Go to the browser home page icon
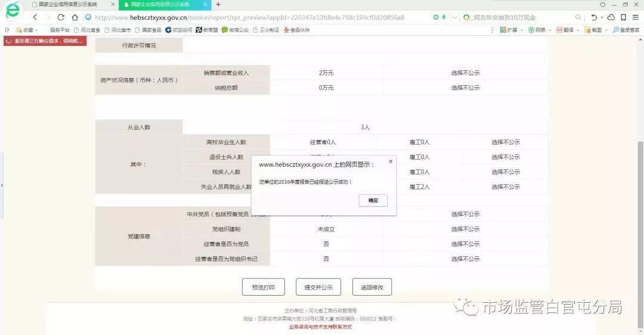The height and width of the screenshot is (335, 644). coord(75,17)
